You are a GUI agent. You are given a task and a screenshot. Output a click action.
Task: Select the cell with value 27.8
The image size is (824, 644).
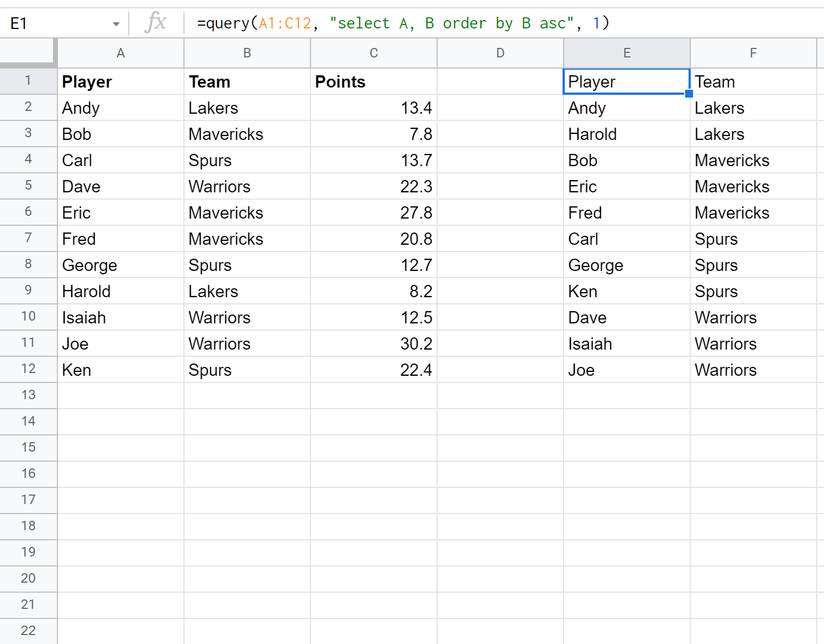coord(374,213)
